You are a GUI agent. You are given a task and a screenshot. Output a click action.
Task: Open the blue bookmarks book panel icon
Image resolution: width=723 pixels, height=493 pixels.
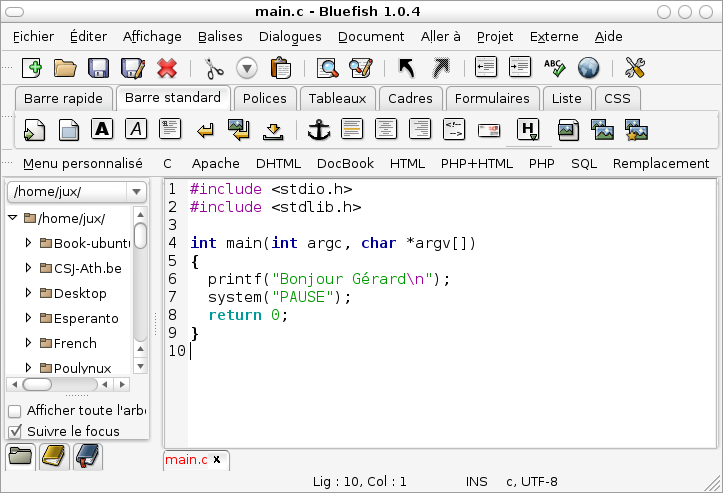88,456
